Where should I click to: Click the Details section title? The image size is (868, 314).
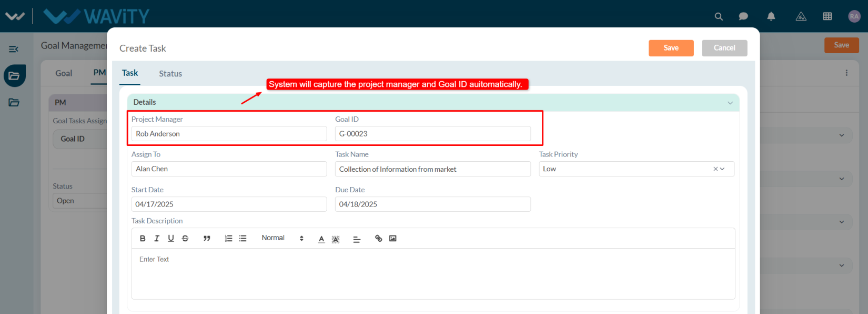(x=145, y=102)
